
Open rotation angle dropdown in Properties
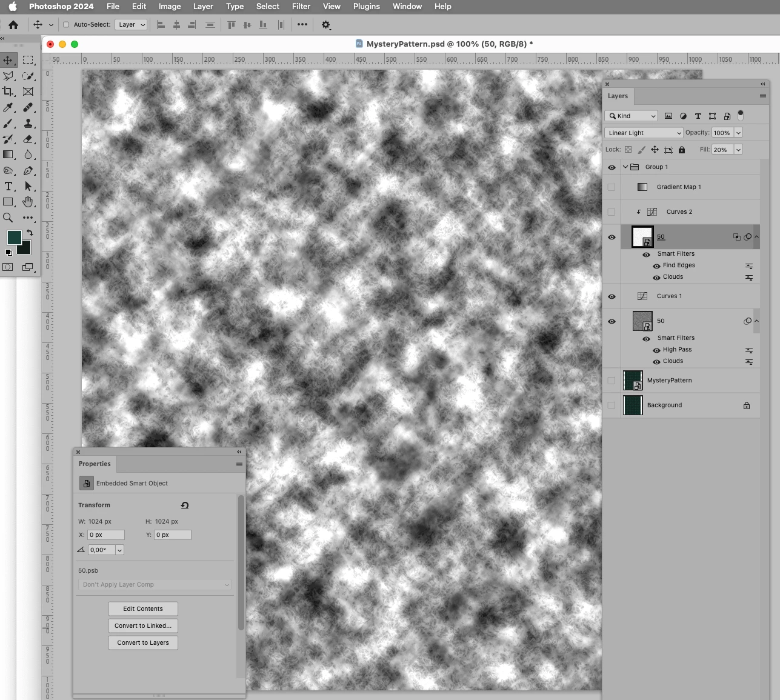point(119,550)
